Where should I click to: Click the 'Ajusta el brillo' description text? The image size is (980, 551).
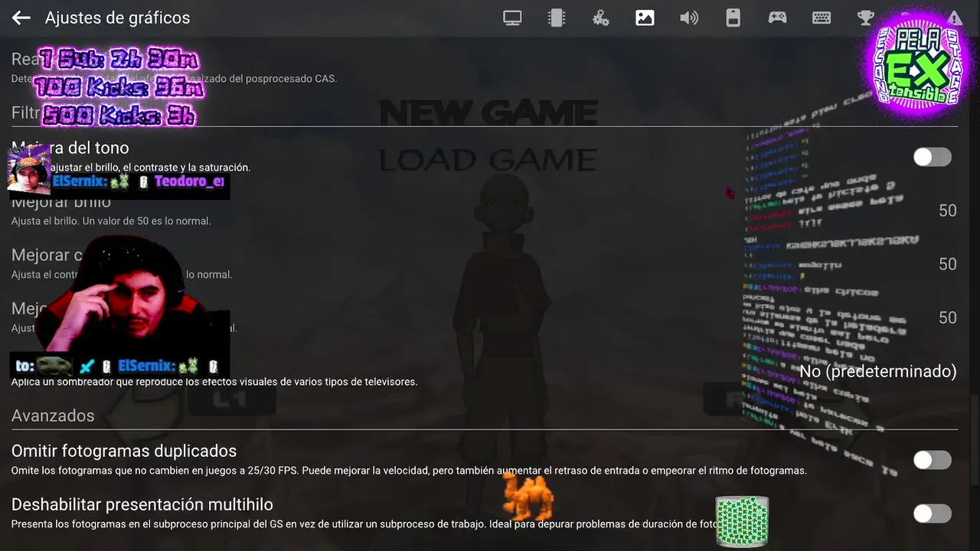coord(111,221)
